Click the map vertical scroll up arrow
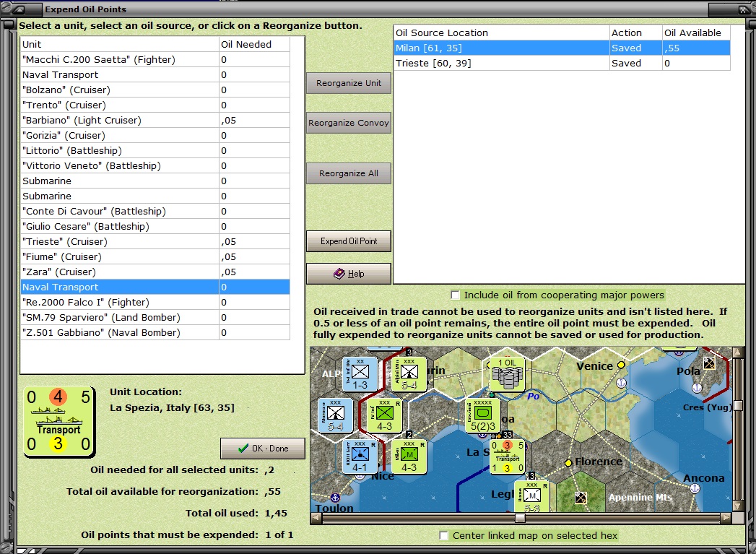This screenshot has height=554, width=756. [x=738, y=352]
